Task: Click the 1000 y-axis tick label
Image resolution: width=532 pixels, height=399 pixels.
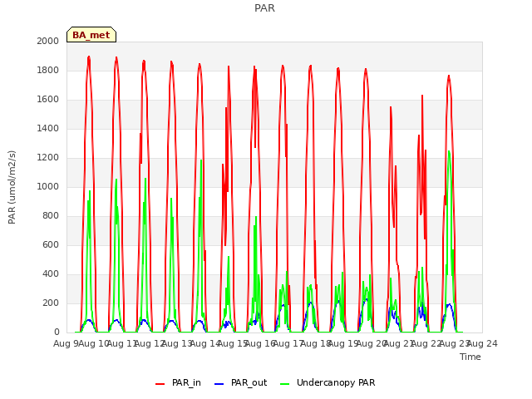Action: (x=48, y=186)
